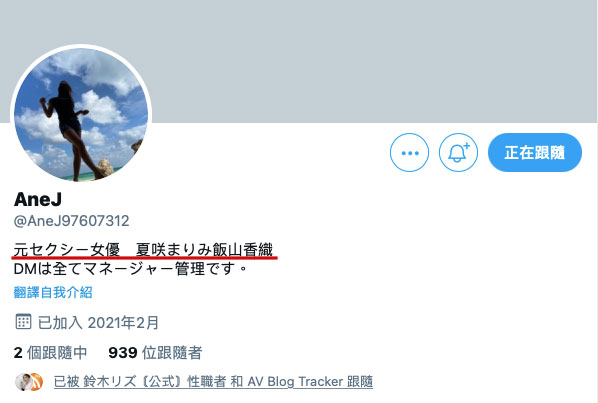Open the three-dot more options button

[409, 153]
